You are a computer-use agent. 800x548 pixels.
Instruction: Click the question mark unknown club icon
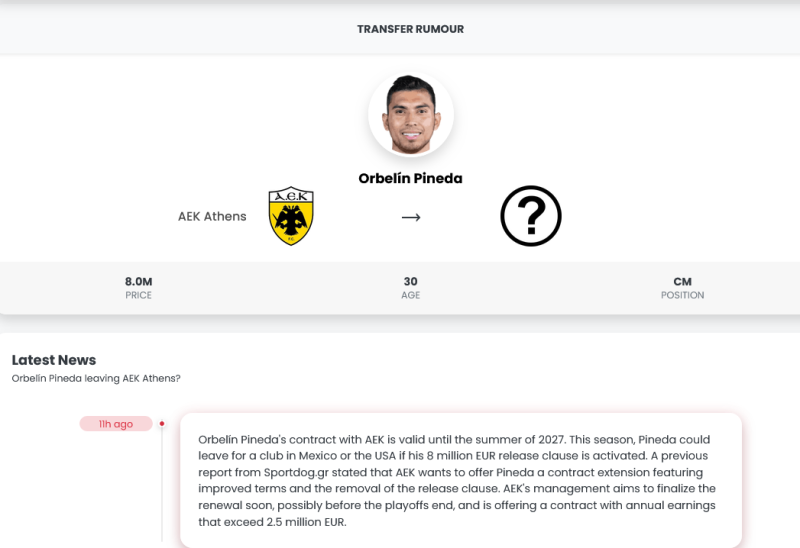pyautogui.click(x=530, y=216)
